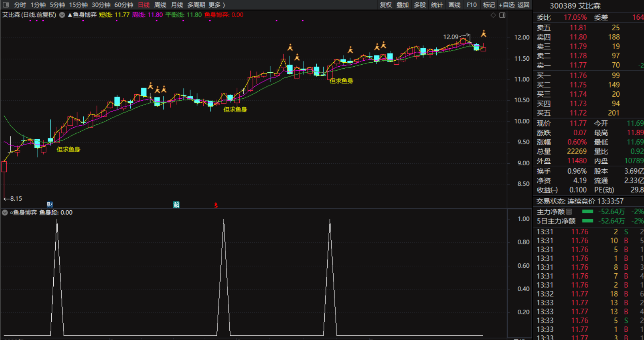Click the 返回 back button

(x=523, y=5)
